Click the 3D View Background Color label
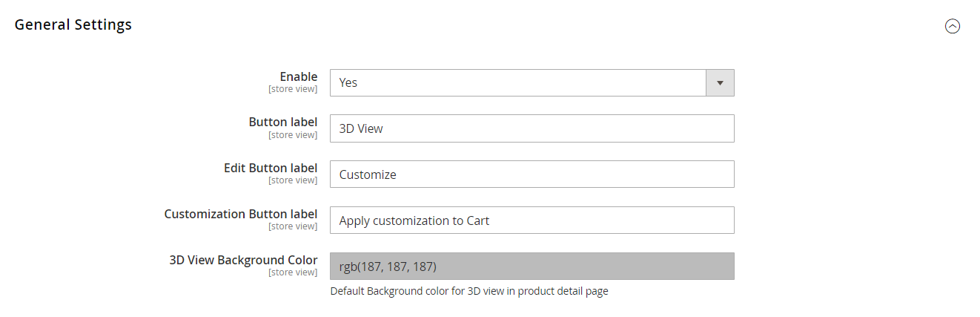This screenshot has height=317, width=980. [243, 260]
